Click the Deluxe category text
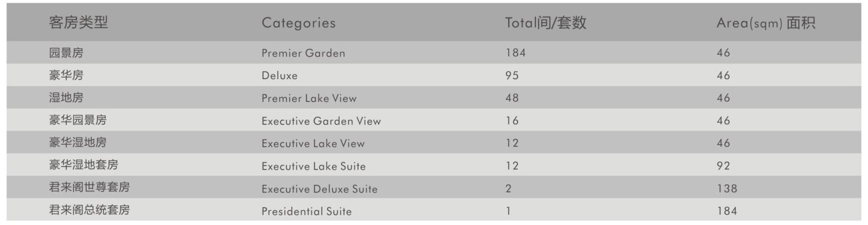The width and height of the screenshot is (868, 225). click(279, 75)
